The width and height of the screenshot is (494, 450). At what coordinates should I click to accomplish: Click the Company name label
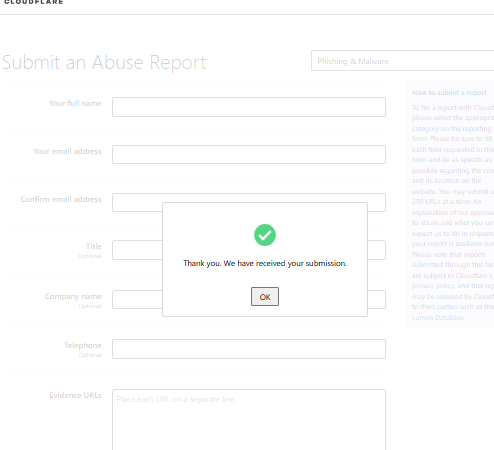coord(73,296)
